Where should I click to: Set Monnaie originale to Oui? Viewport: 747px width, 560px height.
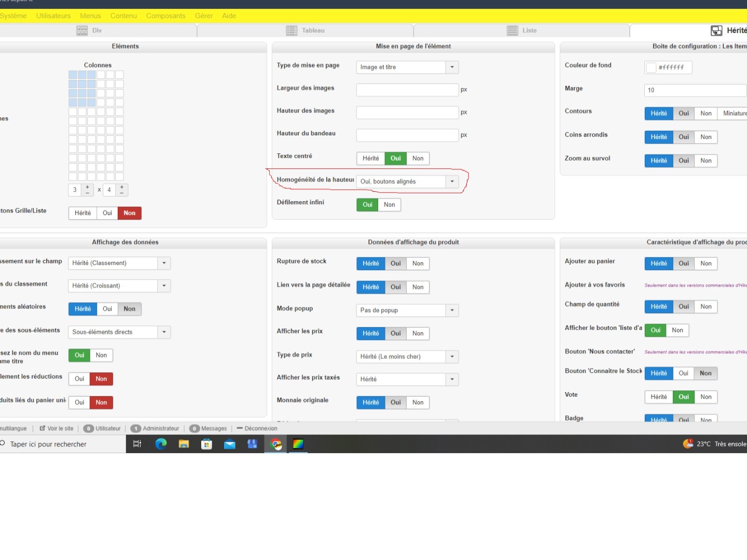point(396,402)
